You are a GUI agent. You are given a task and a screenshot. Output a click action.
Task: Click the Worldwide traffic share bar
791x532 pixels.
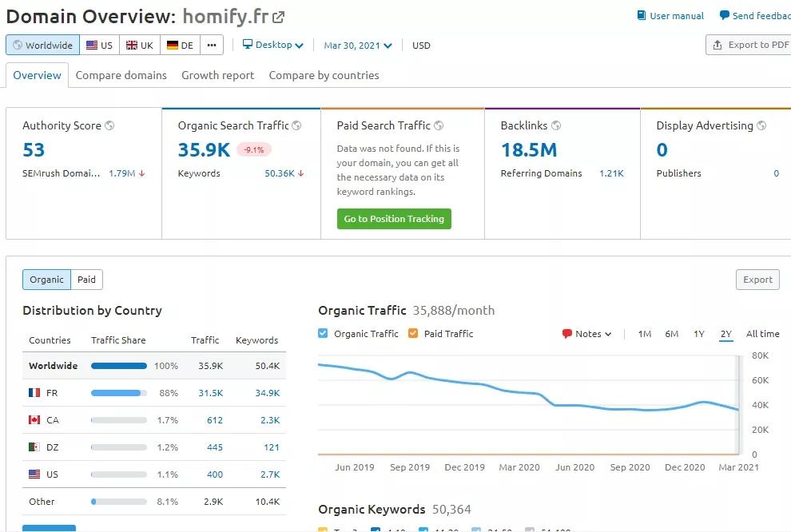click(x=119, y=365)
